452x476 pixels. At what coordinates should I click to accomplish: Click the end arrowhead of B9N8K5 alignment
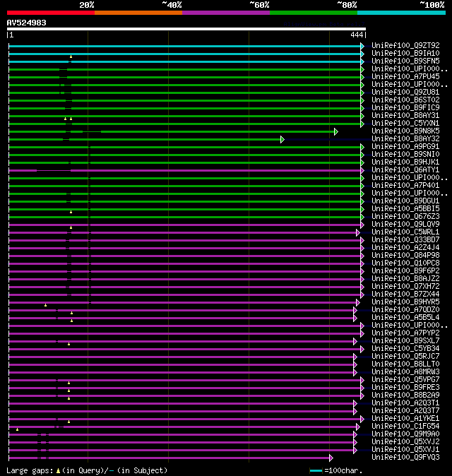click(336, 132)
